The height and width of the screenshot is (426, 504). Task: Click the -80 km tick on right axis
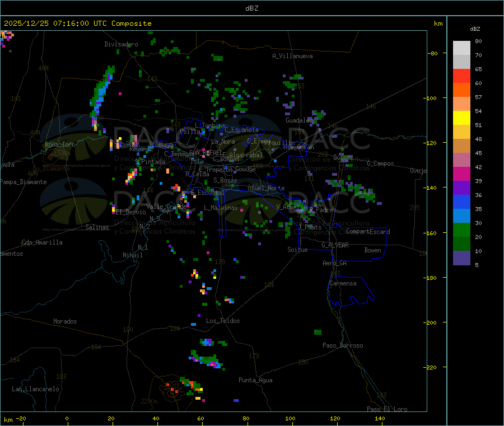pos(433,53)
